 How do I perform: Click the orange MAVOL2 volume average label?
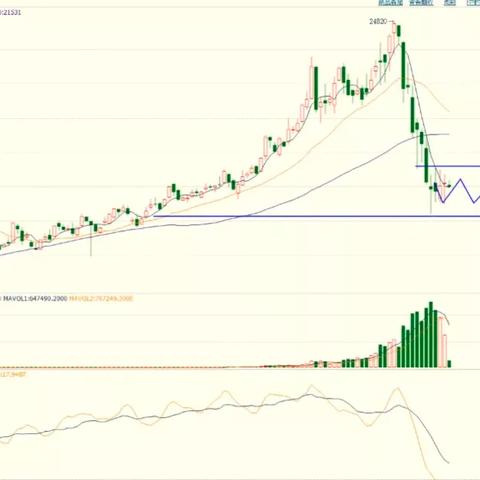click(x=101, y=299)
